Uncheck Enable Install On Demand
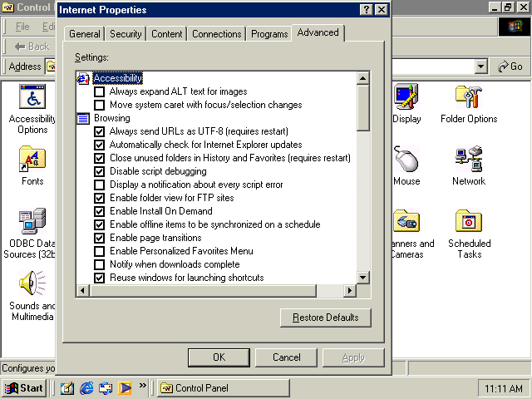Viewport: 532px width, 399px height. click(x=99, y=211)
